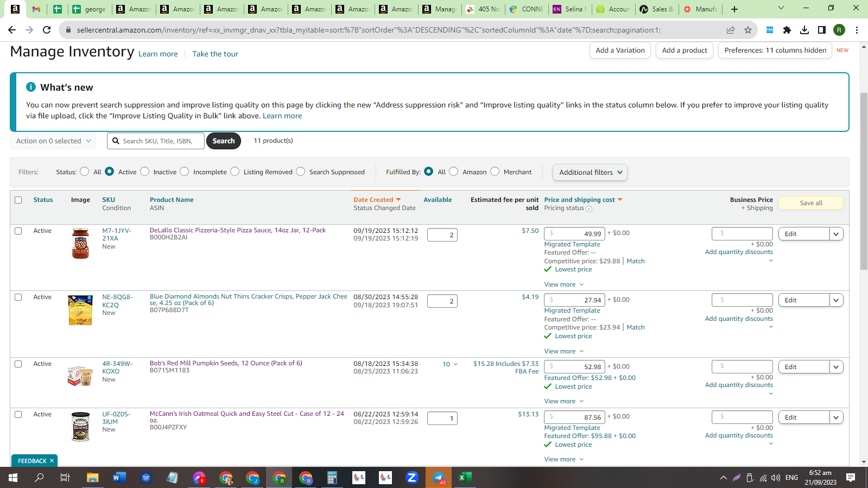868x488 pixels.
Task: Click the search tabs chevron
Action: tap(781, 8)
